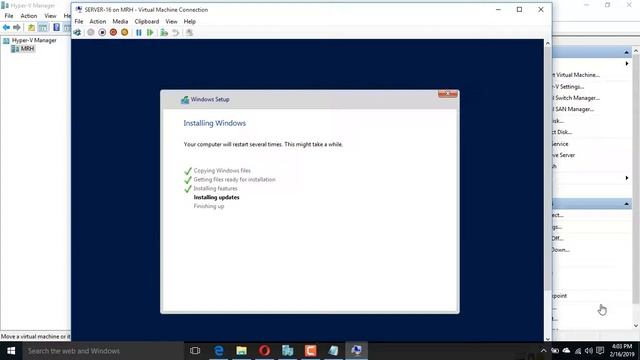Screen dimensions: 640x360
Task: Click the Revert toolbar icon
Action: 176,32
